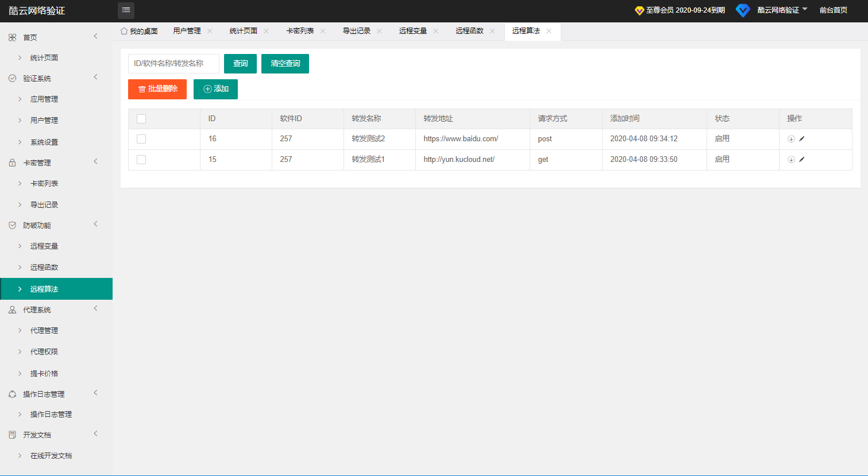Screen dimensions: 868x476
Task: Click the down-arrow circle icon for row ID 15
Action: [x=791, y=160]
